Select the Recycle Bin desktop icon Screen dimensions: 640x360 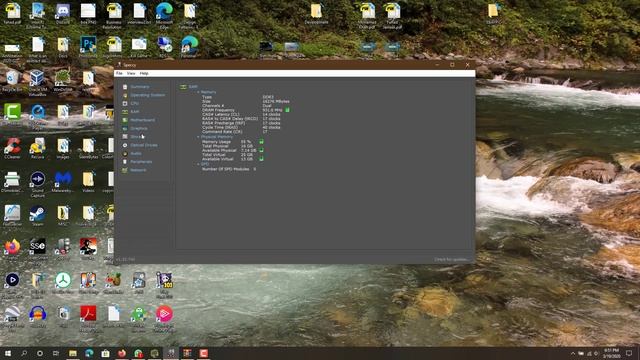point(12,80)
